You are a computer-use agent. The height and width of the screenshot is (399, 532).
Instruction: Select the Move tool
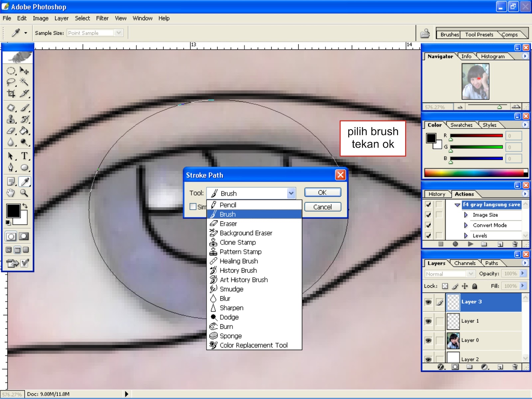(x=24, y=71)
